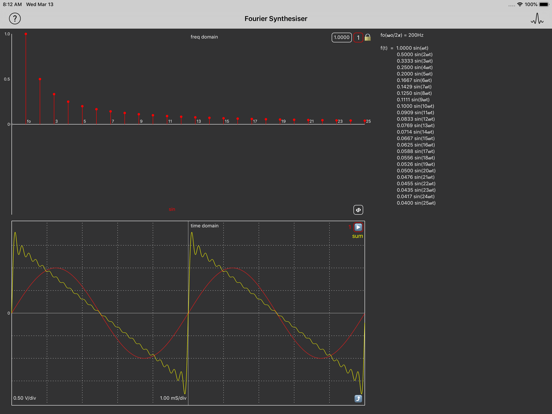Tap the Wi-Fi status icon
This screenshot has height=414, width=552.
520,4
